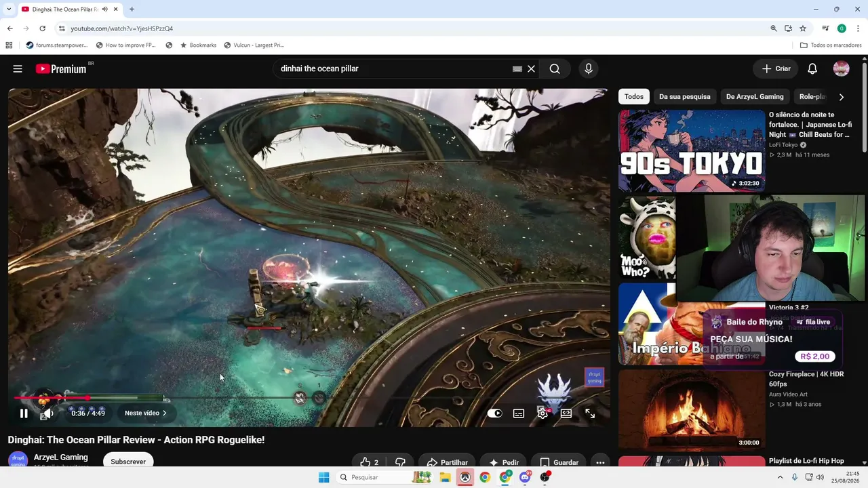Viewport: 868px width, 488px height.
Task: Open the tab search dropdown arrow
Action: [x=9, y=9]
